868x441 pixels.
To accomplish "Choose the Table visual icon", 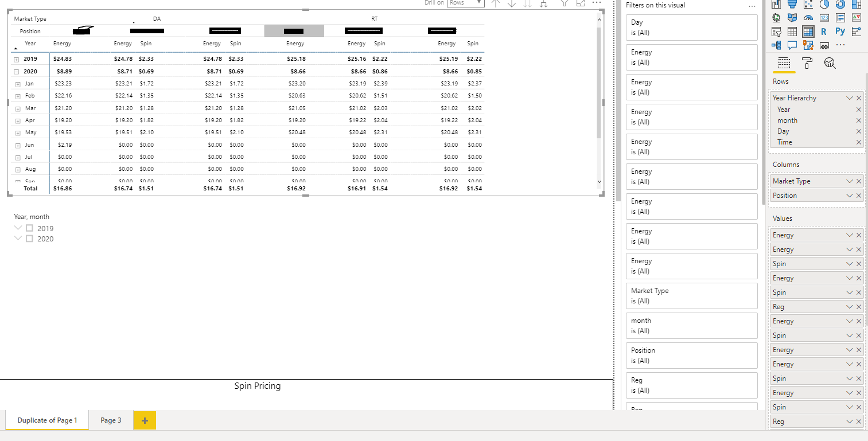I will (792, 32).
